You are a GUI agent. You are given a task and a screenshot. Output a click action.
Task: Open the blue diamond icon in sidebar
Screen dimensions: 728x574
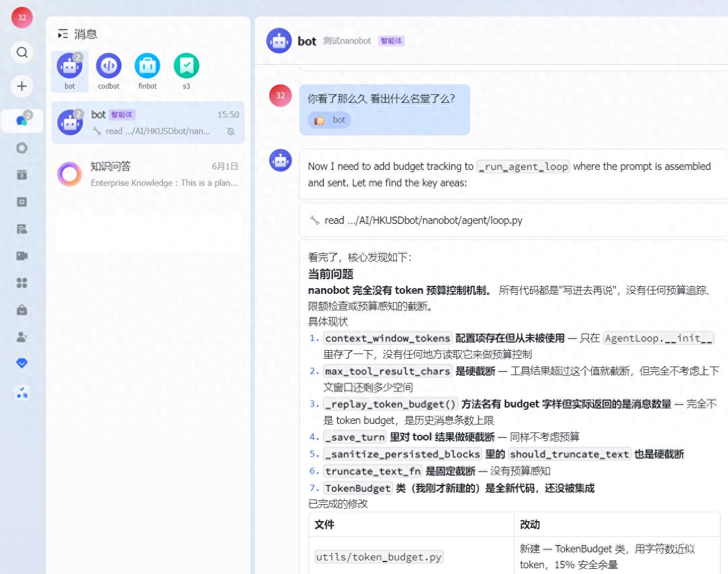pos(22,363)
